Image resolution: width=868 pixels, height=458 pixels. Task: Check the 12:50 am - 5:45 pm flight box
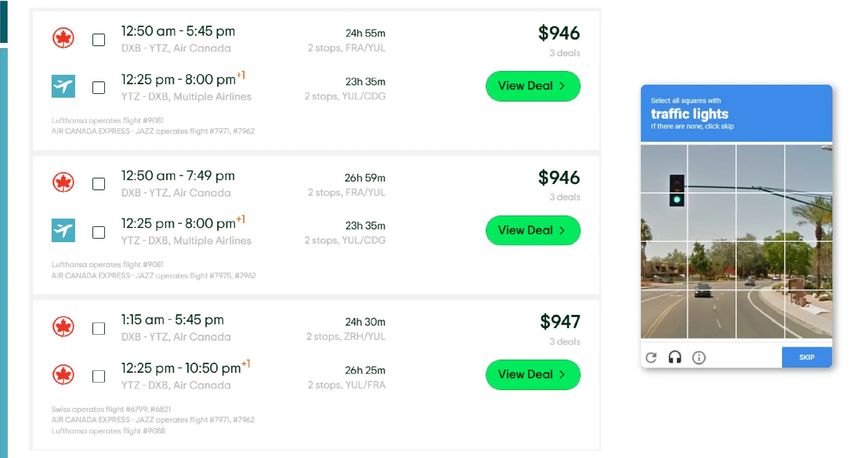(x=99, y=40)
